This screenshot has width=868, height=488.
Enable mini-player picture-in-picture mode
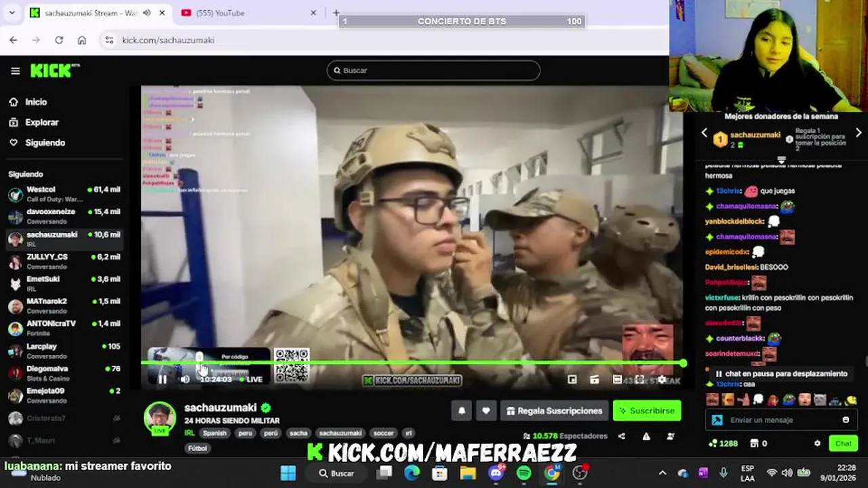[572, 380]
